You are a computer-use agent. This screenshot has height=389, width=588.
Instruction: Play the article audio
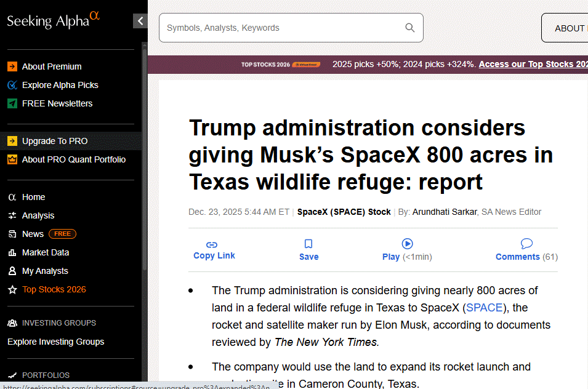pyautogui.click(x=407, y=244)
